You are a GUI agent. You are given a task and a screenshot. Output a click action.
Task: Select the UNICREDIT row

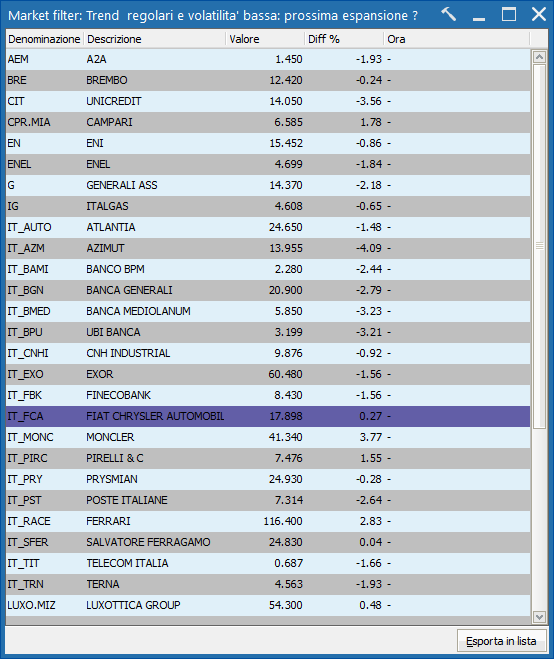pos(268,101)
